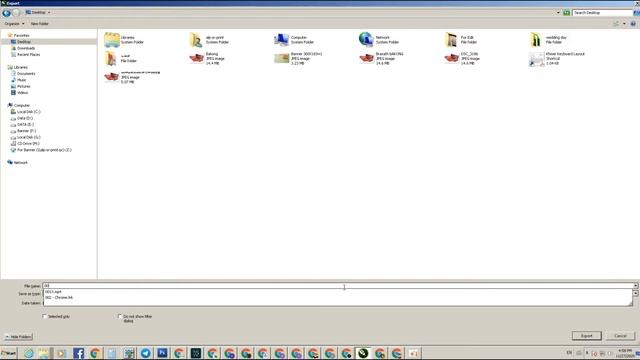Go back with the navigation arrow

pyautogui.click(x=6, y=13)
